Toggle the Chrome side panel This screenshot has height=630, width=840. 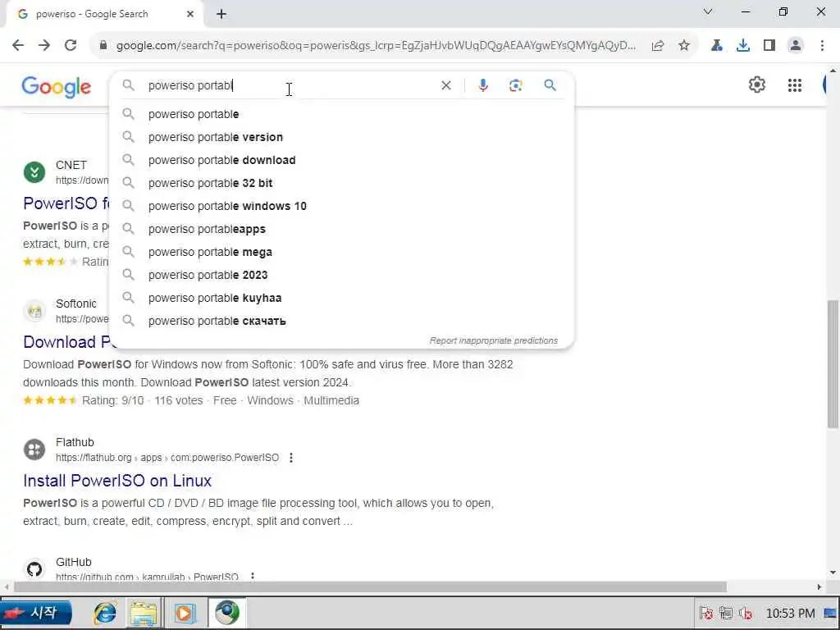click(x=769, y=46)
